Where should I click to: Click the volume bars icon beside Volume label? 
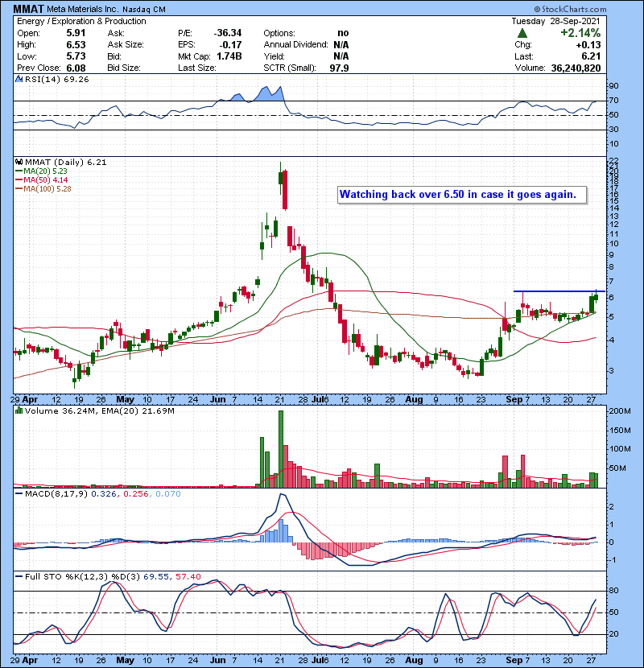[x=19, y=410]
